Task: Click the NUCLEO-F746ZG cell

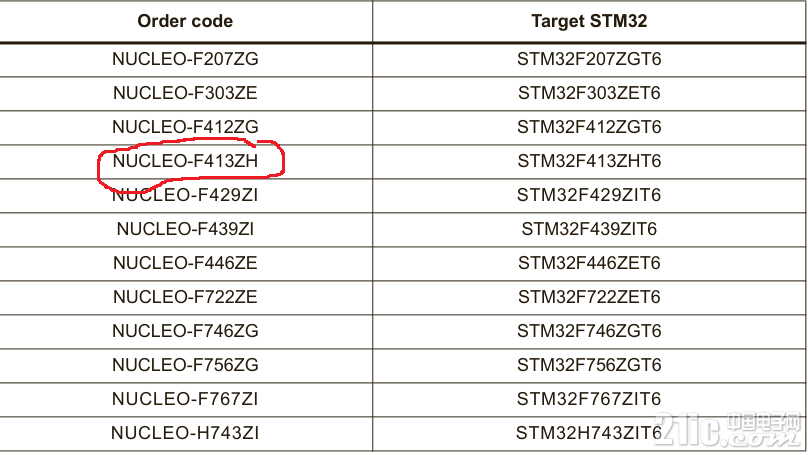Action: (x=185, y=331)
